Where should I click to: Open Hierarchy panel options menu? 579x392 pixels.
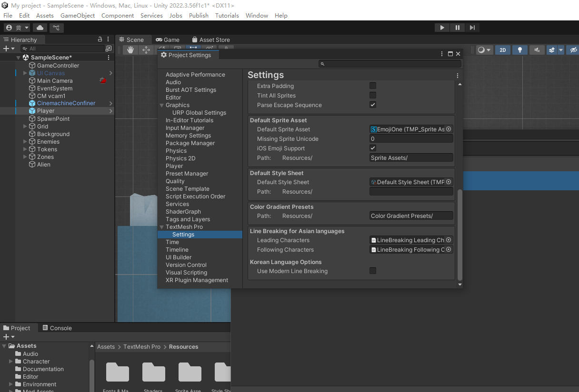[109, 39]
